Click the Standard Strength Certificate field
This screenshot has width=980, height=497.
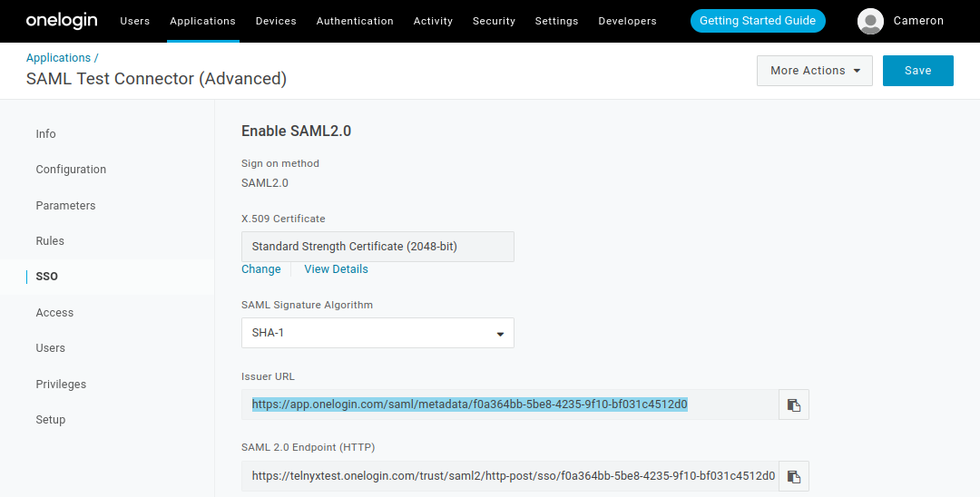pyautogui.click(x=377, y=247)
